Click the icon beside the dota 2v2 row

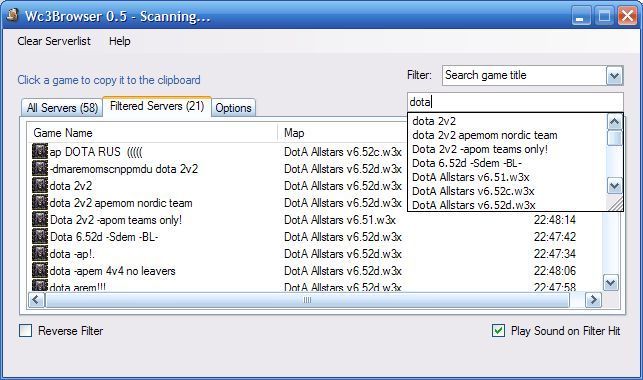coord(40,185)
